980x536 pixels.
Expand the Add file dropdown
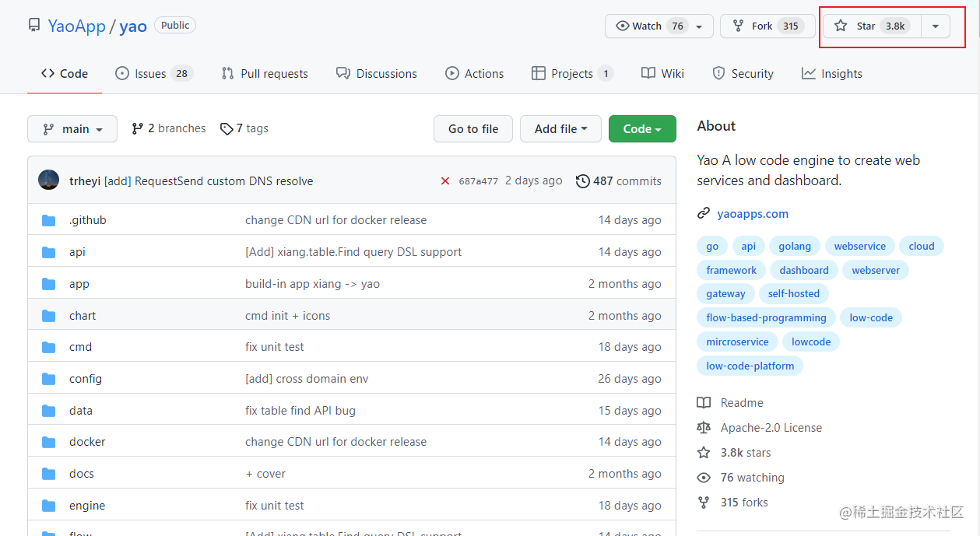[x=560, y=129]
